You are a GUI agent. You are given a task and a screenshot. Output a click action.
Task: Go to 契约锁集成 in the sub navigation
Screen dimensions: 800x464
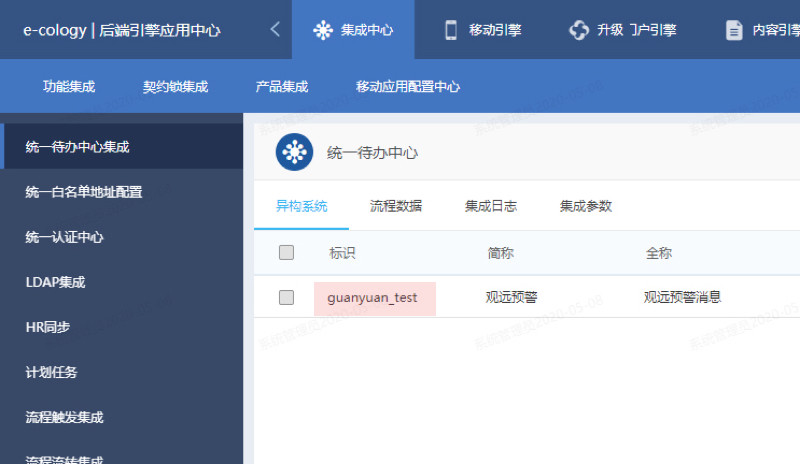[175, 86]
